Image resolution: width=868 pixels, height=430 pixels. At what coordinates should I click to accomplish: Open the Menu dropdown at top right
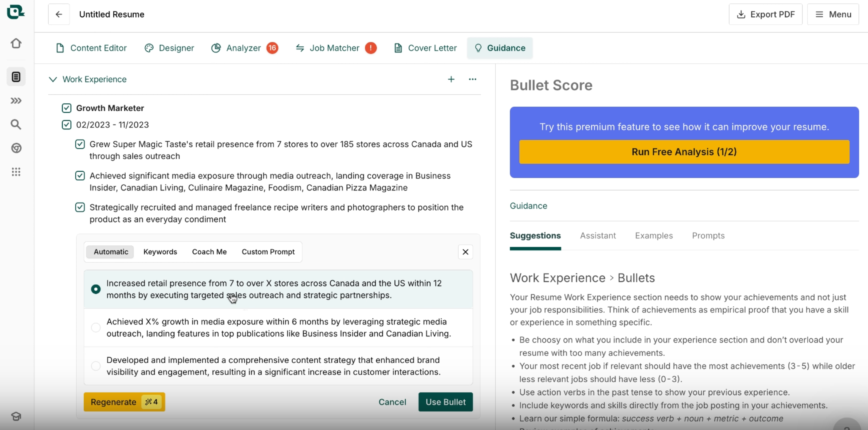pyautogui.click(x=833, y=14)
